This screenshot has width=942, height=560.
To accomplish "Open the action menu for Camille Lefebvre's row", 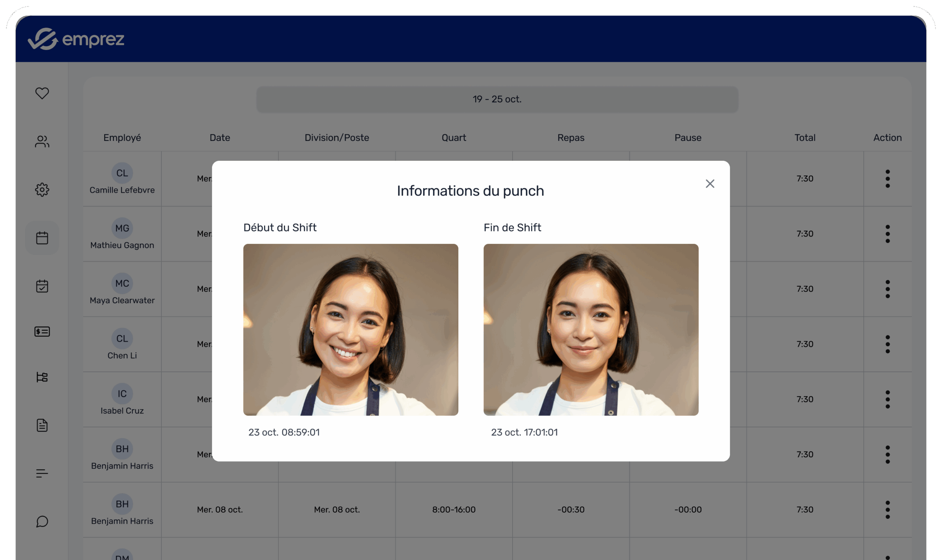I will pos(888,178).
